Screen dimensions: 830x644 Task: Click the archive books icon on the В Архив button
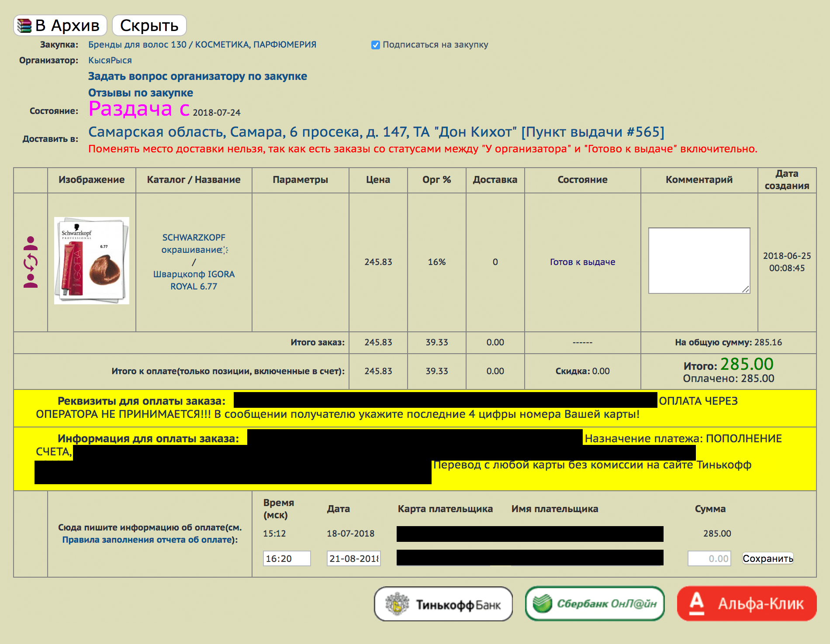[24, 26]
